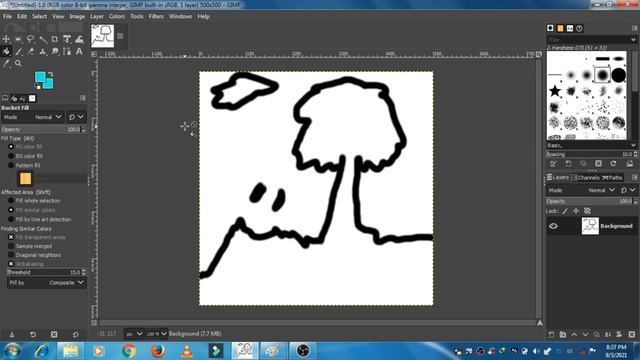640x360 pixels.
Task: Open Fill by Composite dropdown
Action: click(x=47, y=283)
